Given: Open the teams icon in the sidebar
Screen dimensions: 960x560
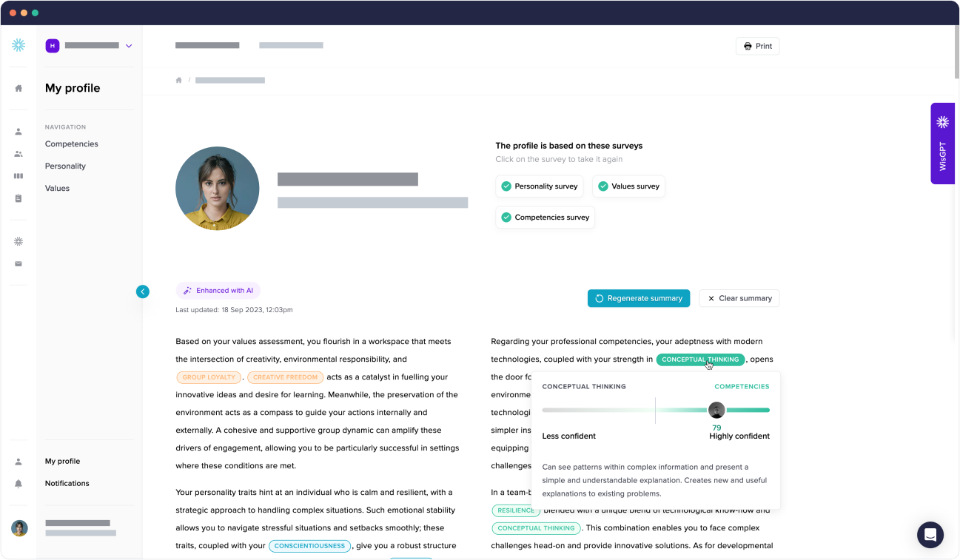Looking at the screenshot, I should tap(18, 153).
